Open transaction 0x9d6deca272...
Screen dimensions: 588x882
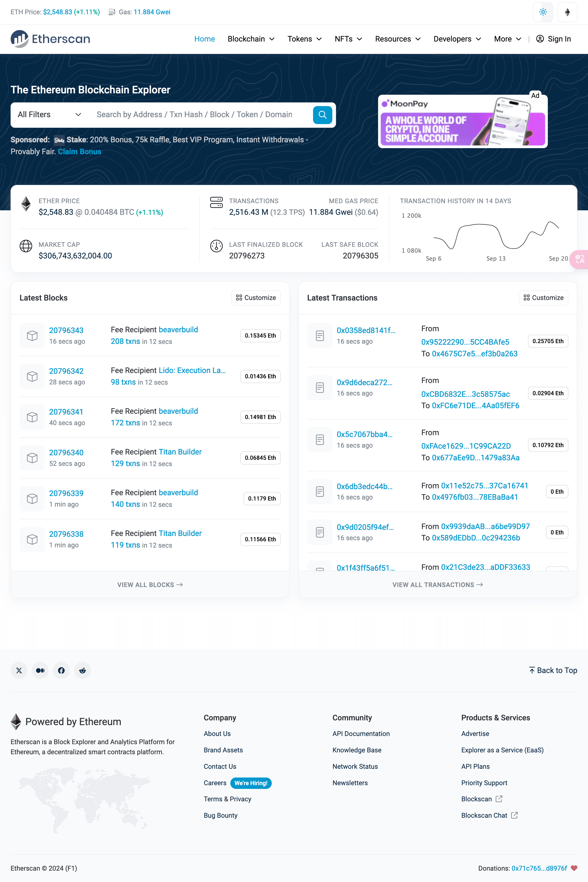click(365, 382)
